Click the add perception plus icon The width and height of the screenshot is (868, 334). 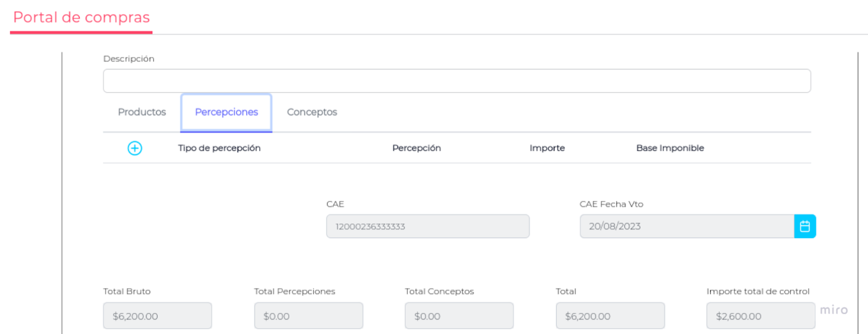coord(135,148)
